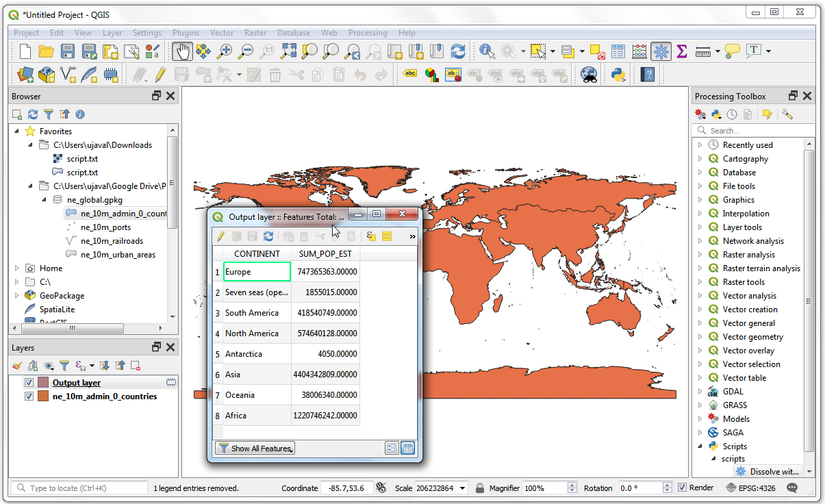
Task: Reload the attribute table
Action: (268, 236)
